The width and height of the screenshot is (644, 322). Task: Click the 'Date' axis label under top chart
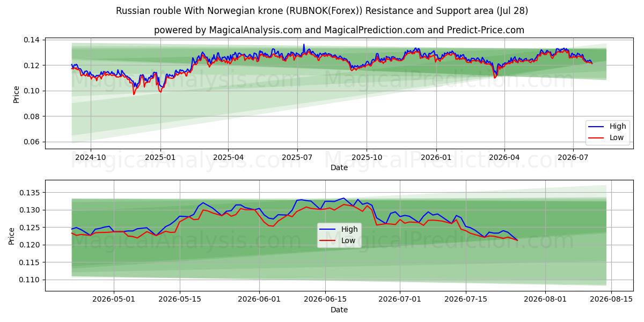339,167
